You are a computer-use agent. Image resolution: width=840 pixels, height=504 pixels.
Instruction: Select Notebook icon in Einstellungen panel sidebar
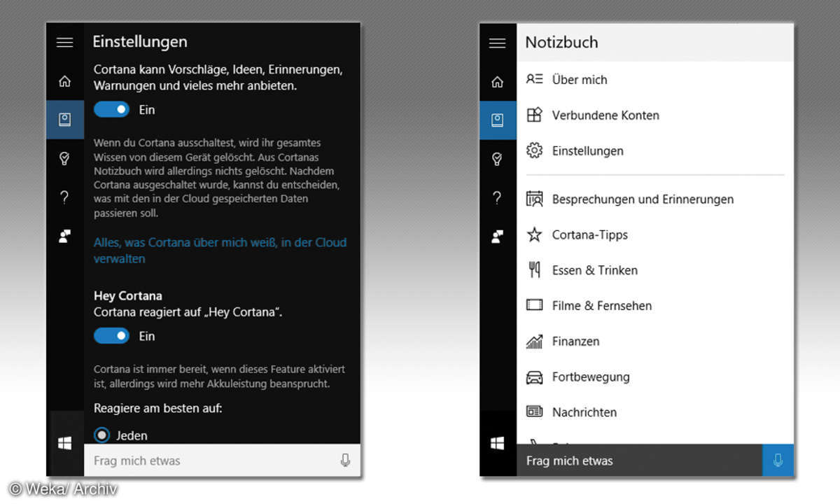(65, 120)
